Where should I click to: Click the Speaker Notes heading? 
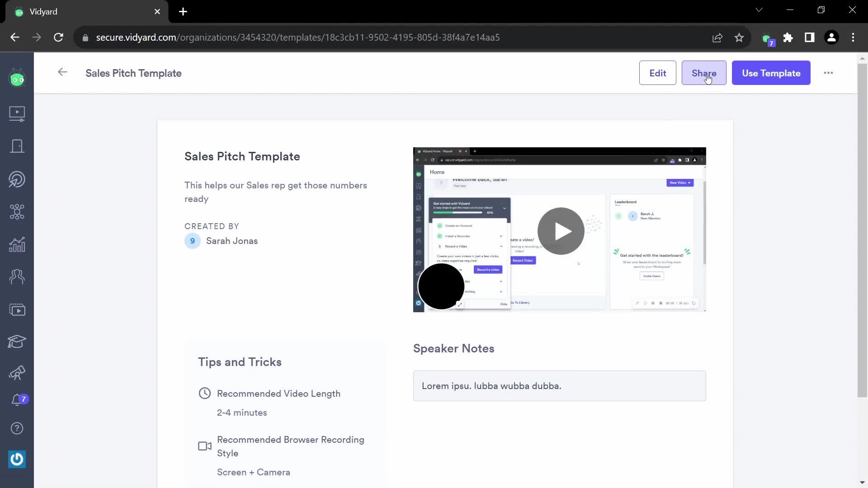(453, 348)
